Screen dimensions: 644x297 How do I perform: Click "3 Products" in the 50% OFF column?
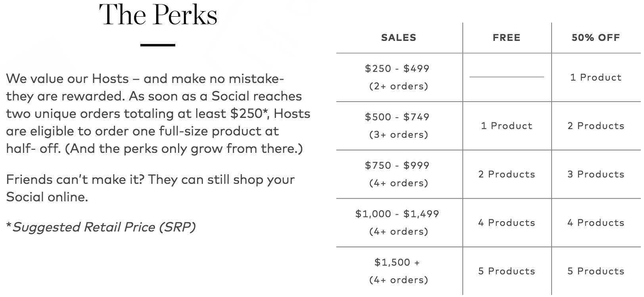[x=596, y=174]
